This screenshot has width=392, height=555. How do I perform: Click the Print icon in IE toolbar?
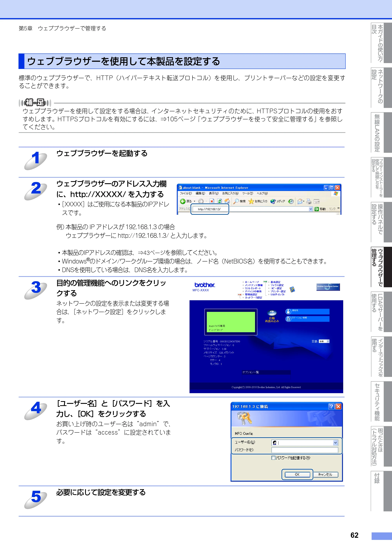309,201
